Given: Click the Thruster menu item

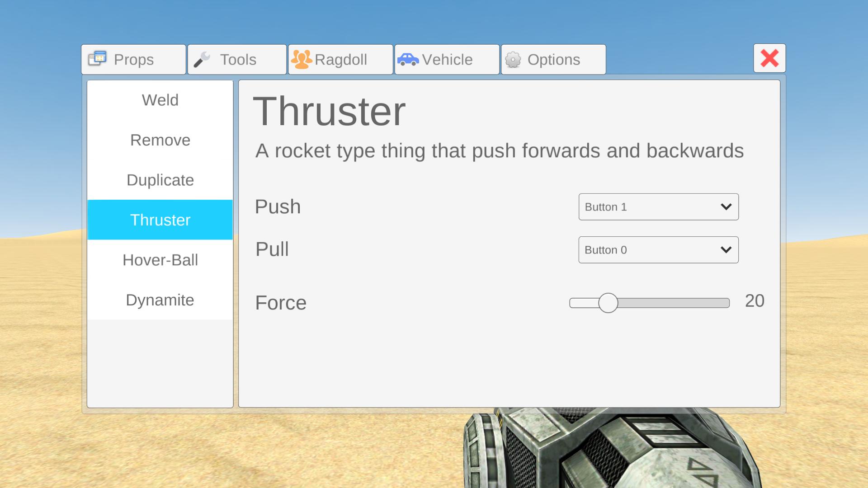Looking at the screenshot, I should coord(160,220).
